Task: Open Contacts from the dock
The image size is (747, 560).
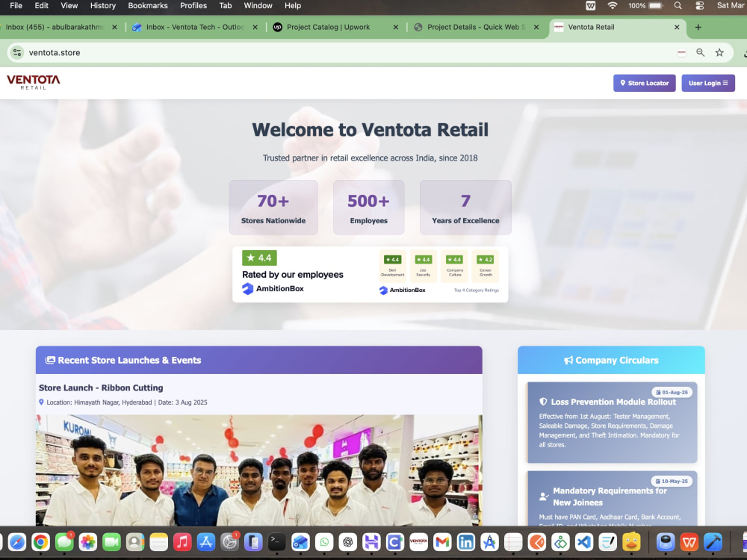Action: pyautogui.click(x=135, y=542)
